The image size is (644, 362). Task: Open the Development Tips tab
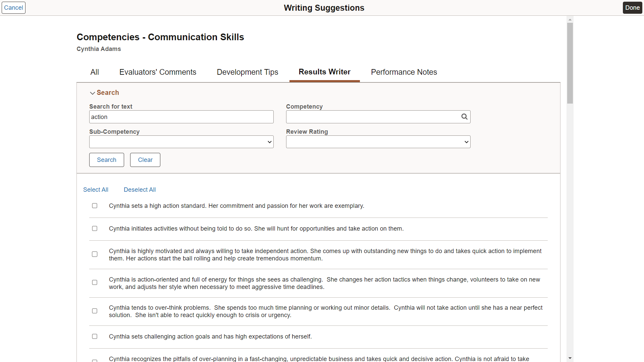pos(247,72)
